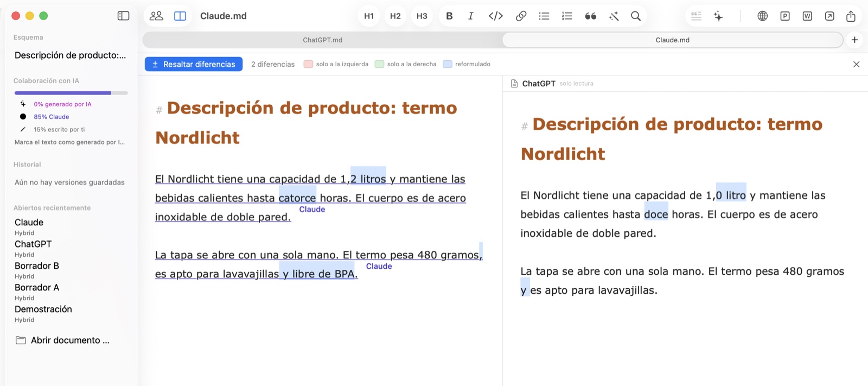868x386 pixels.
Task: Toggle the sidebar panel icon
Action: 123,16
